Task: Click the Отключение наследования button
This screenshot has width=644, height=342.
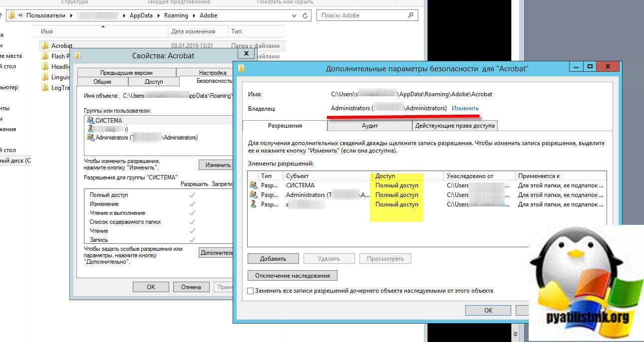Action: [x=292, y=276]
